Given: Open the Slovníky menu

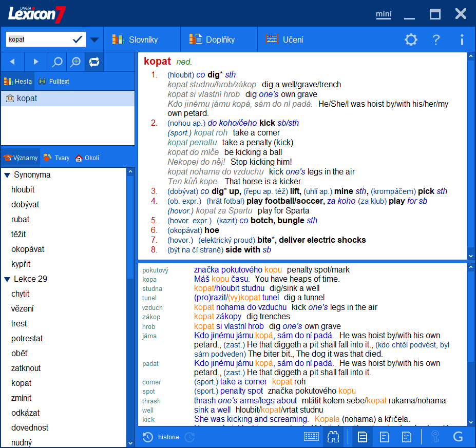Looking at the screenshot, I should click(x=142, y=39).
